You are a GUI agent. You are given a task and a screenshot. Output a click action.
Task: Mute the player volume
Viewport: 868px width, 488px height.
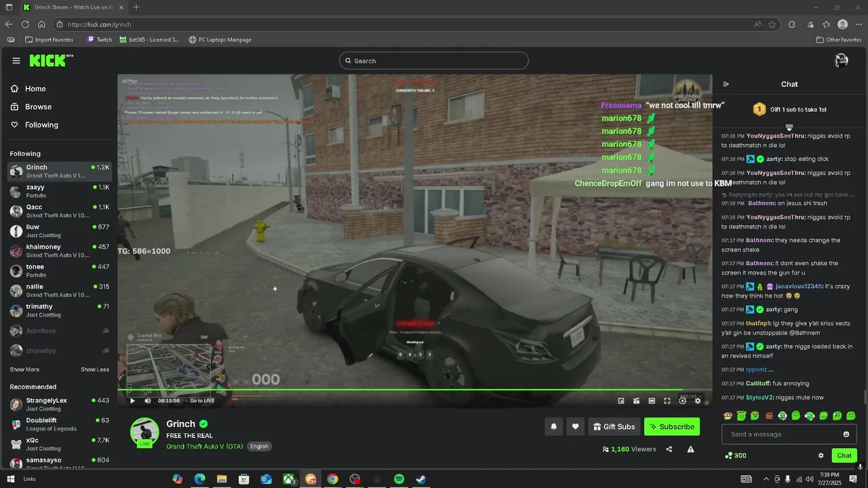point(148,401)
